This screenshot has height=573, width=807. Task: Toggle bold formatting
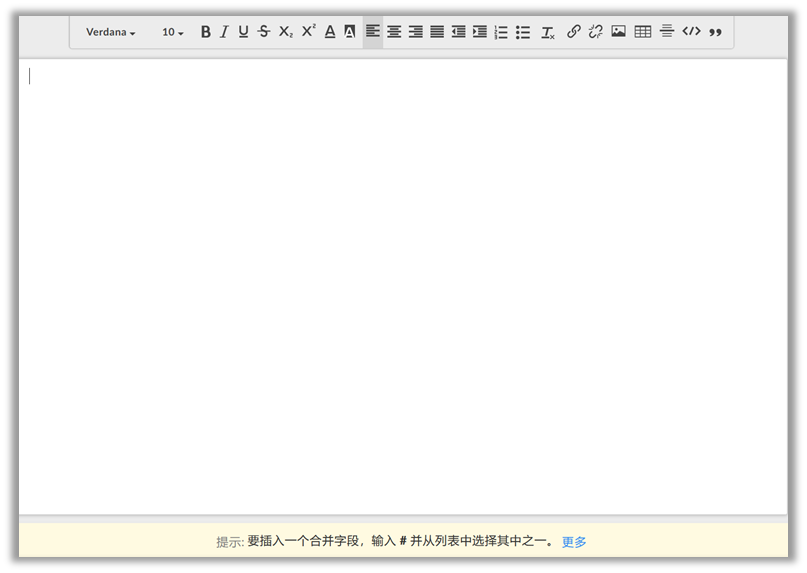[x=206, y=32]
